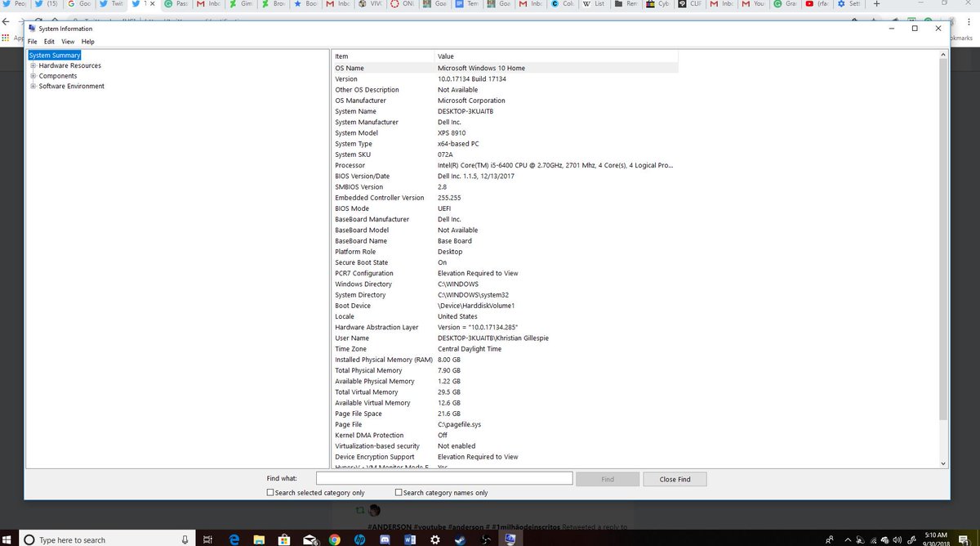Click the Close Find button
This screenshot has width=980, height=546.
click(675, 479)
